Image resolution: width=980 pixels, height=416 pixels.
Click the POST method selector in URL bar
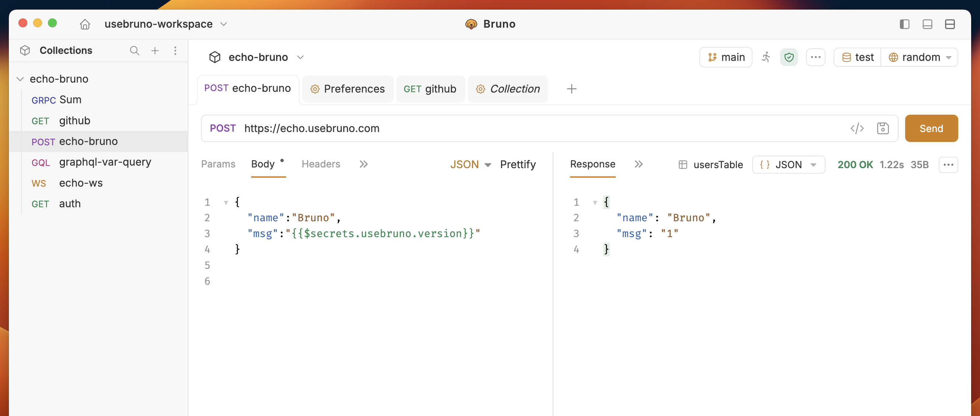(223, 128)
